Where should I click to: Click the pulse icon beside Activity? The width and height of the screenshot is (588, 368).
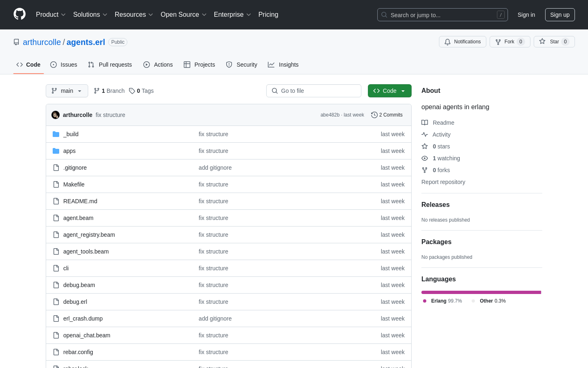tap(425, 135)
